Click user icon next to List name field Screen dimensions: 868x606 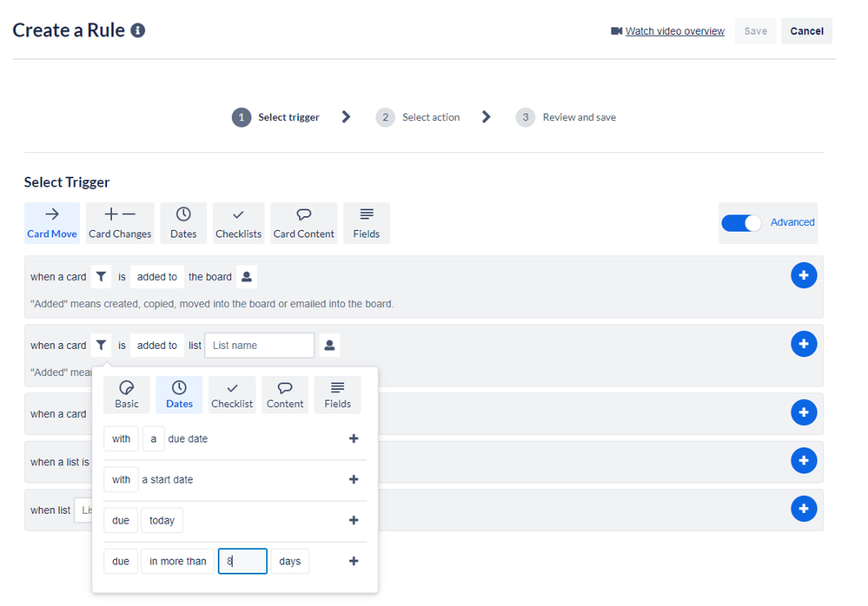[329, 345]
